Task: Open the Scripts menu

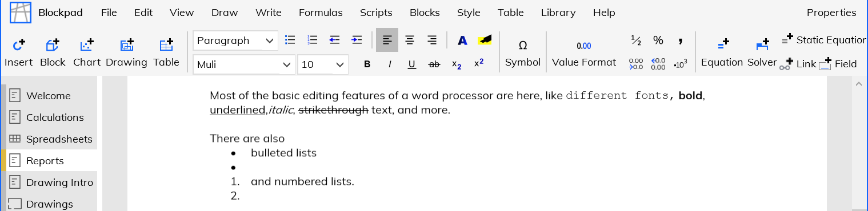Action: (376, 13)
